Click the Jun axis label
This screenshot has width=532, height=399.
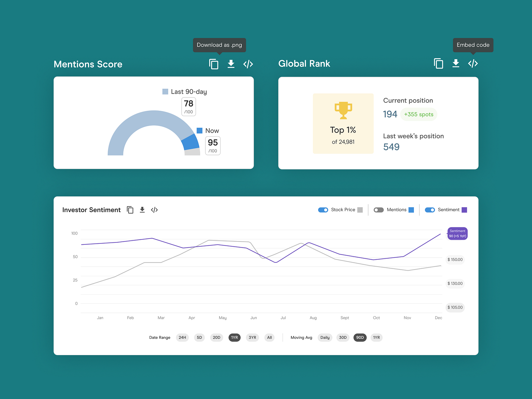(x=254, y=318)
